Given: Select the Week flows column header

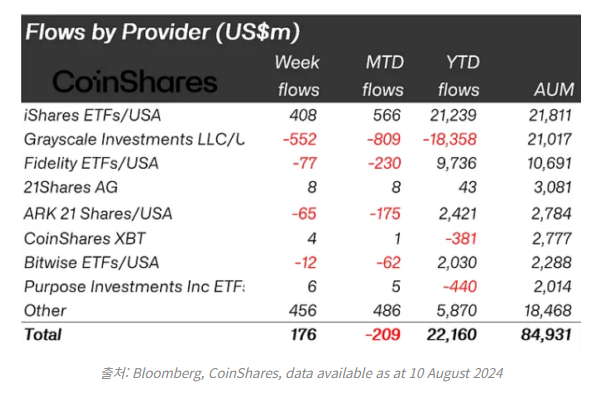Looking at the screenshot, I should point(297,76).
